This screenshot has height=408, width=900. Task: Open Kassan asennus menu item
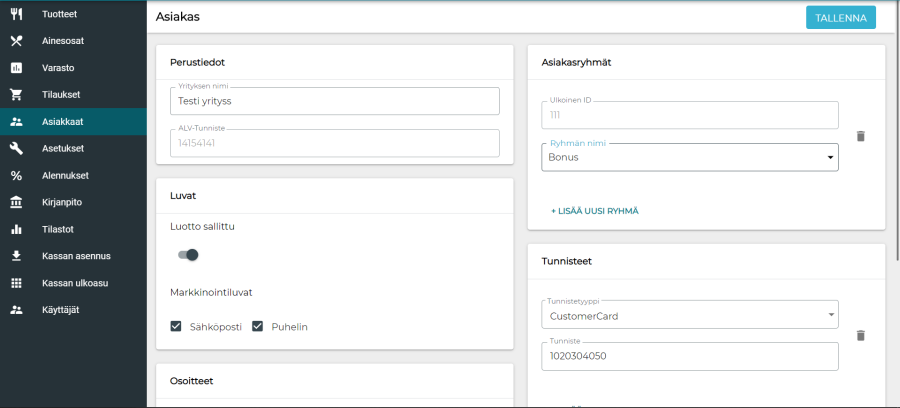[75, 256]
